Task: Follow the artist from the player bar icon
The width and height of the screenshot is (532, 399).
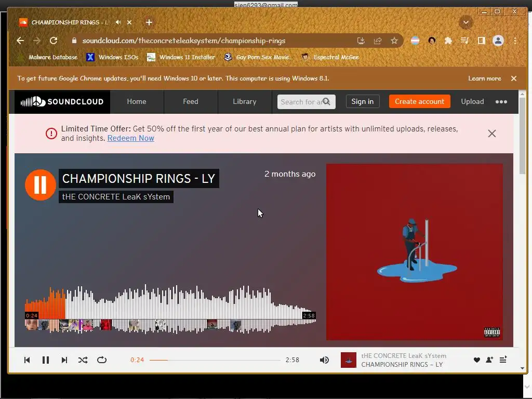Action: pyautogui.click(x=489, y=360)
